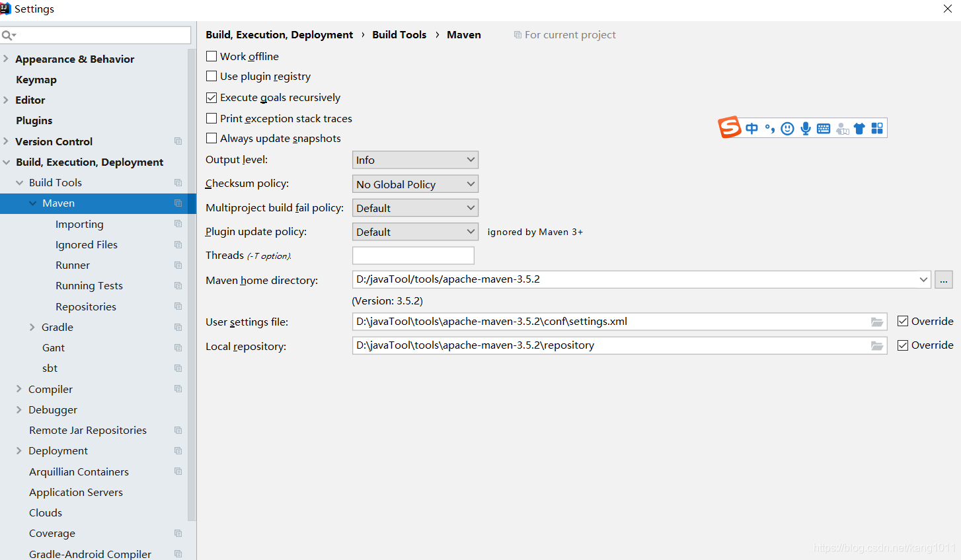Screen dimensions: 961x560
Task: Click folder icon in User settings file field
Action: click(x=877, y=322)
